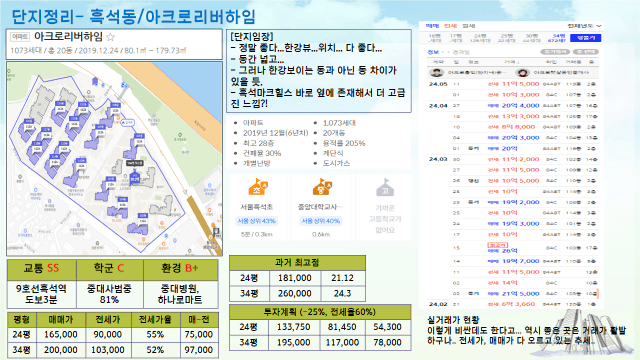Click the highlighted dark blue map marker
Screen dimensions: 640x360
coord(134,179)
